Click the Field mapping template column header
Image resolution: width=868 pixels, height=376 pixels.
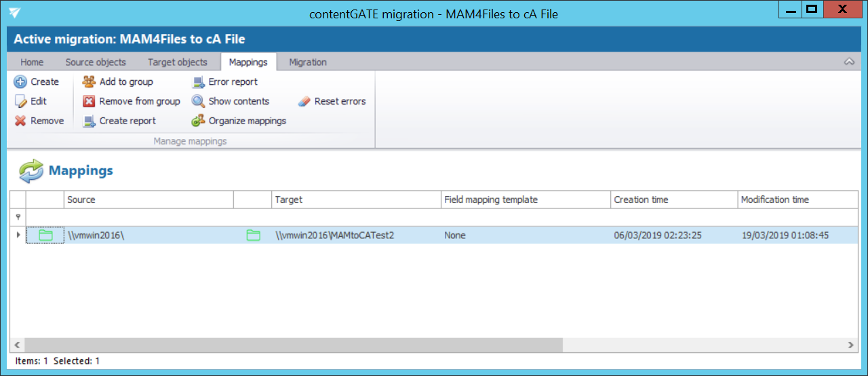point(525,200)
